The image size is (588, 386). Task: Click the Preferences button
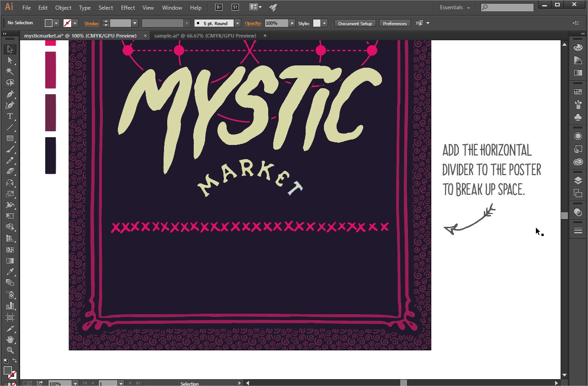395,23
